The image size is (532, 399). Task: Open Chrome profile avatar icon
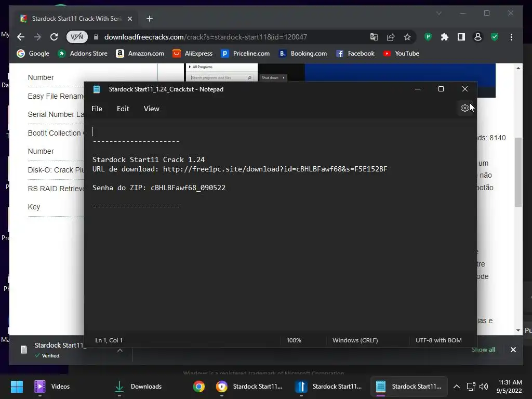[478, 37]
